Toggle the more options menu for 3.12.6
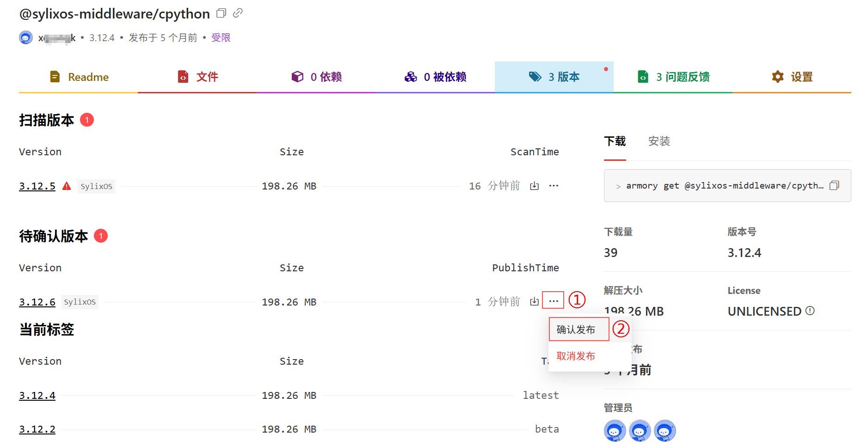Viewport: 868px width, 446px height. (x=554, y=301)
